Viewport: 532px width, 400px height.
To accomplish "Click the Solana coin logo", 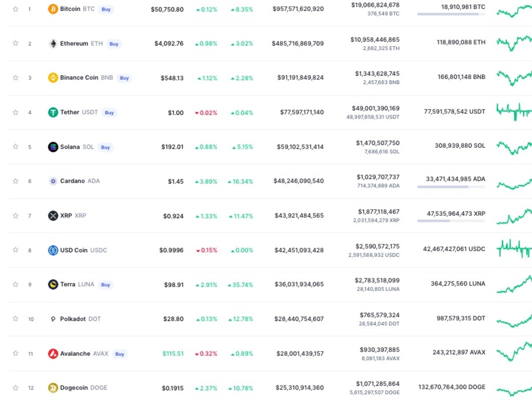I will 53,147.
